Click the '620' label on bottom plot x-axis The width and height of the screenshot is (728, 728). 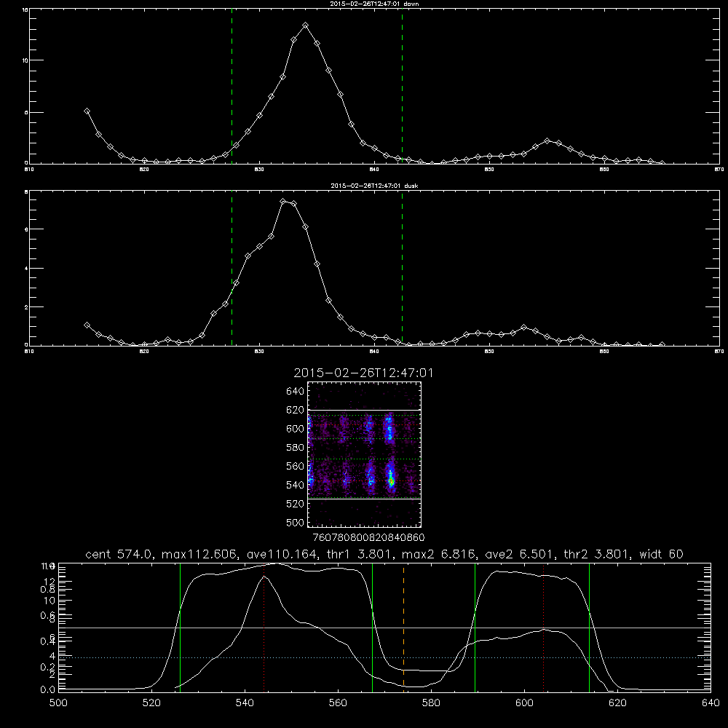(x=617, y=703)
